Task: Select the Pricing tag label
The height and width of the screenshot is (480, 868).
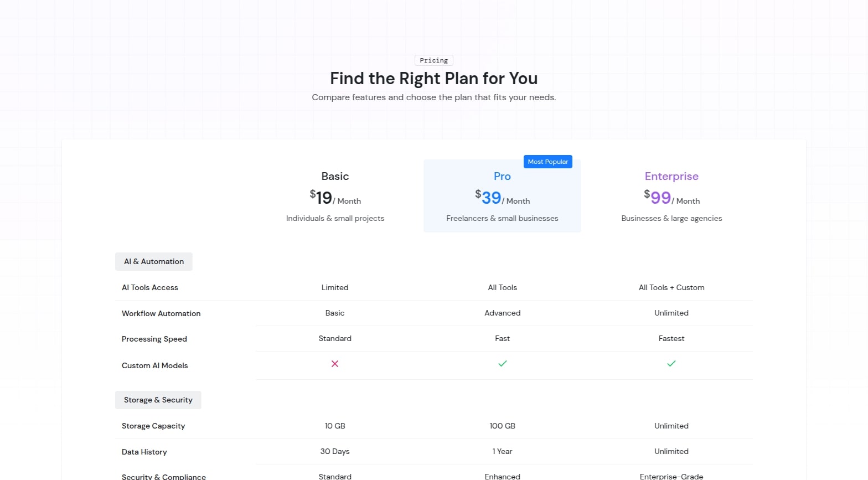Action: pyautogui.click(x=433, y=60)
